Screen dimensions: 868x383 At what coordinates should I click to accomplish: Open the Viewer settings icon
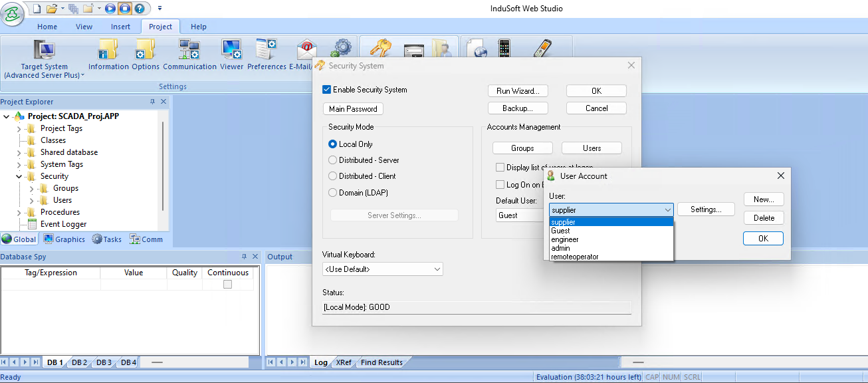(231, 51)
